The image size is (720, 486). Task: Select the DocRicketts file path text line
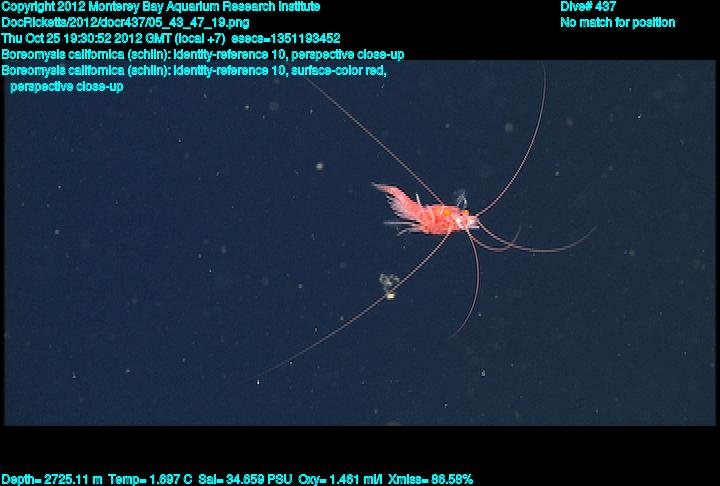[125, 23]
